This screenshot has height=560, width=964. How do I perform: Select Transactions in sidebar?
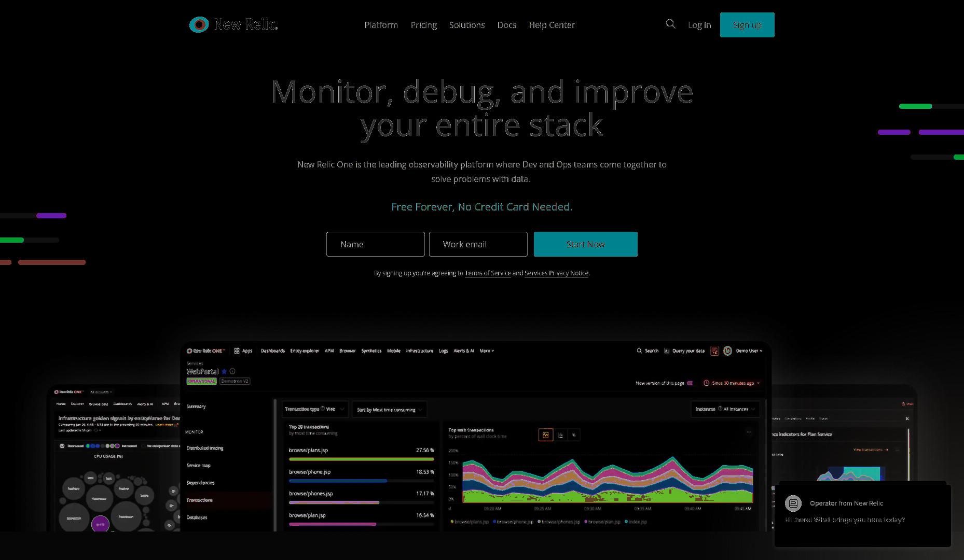pyautogui.click(x=199, y=500)
